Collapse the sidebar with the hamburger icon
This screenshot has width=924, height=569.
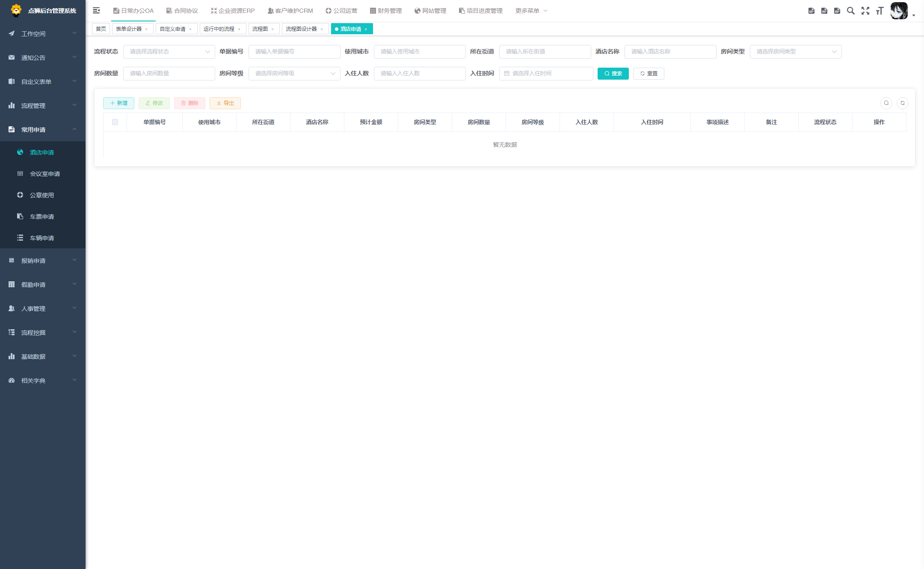[x=96, y=11]
